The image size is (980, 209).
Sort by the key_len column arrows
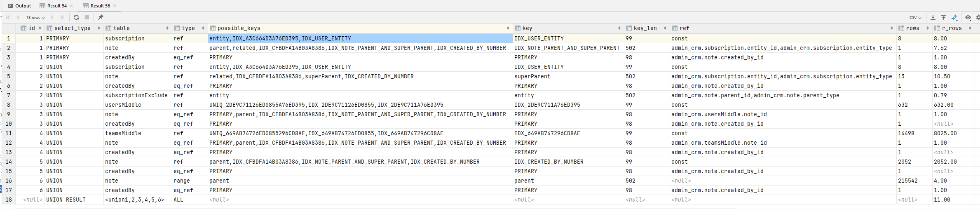665,28
